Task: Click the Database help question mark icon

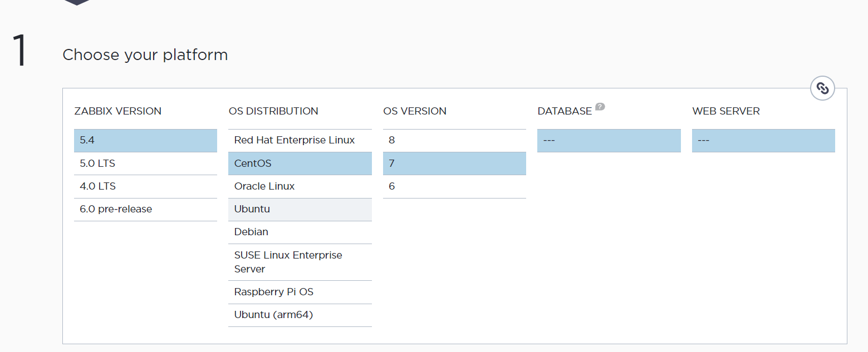Action: (x=600, y=106)
